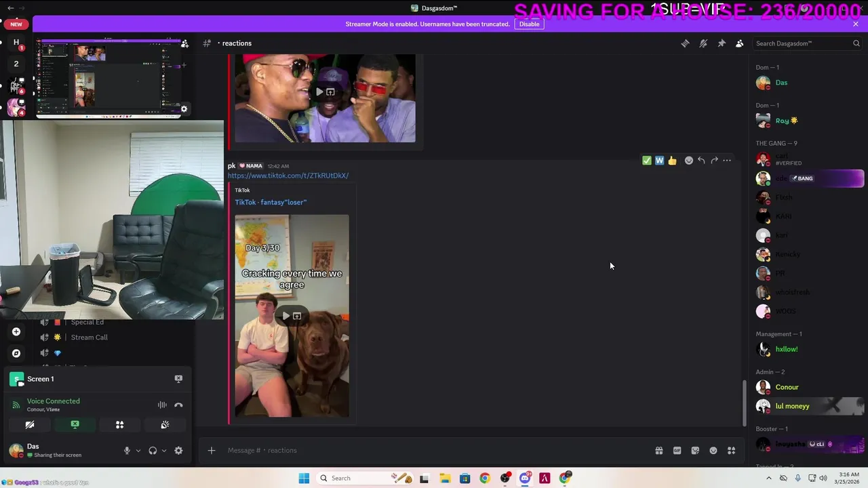Viewport: 868px width, 488px height.
Task: Open the TikTok link from pk
Action: [288, 176]
